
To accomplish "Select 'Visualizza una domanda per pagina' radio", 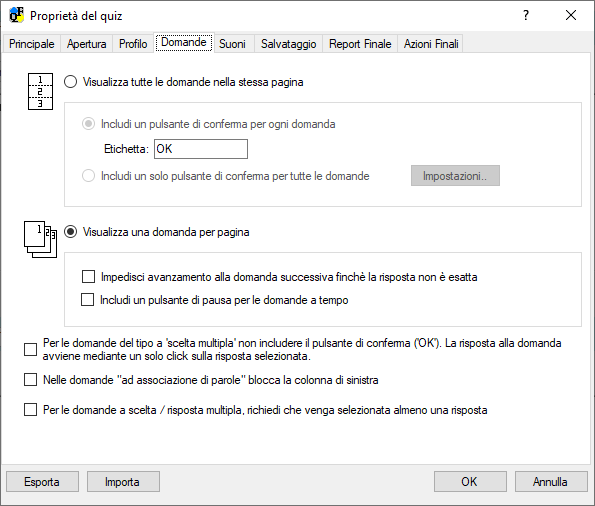I will (71, 232).
